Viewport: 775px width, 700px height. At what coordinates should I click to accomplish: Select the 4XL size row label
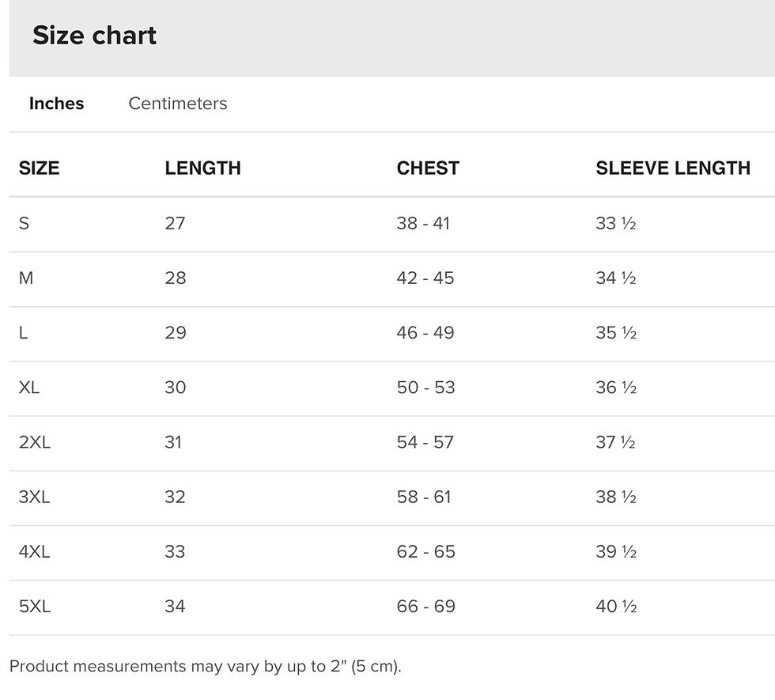point(35,552)
